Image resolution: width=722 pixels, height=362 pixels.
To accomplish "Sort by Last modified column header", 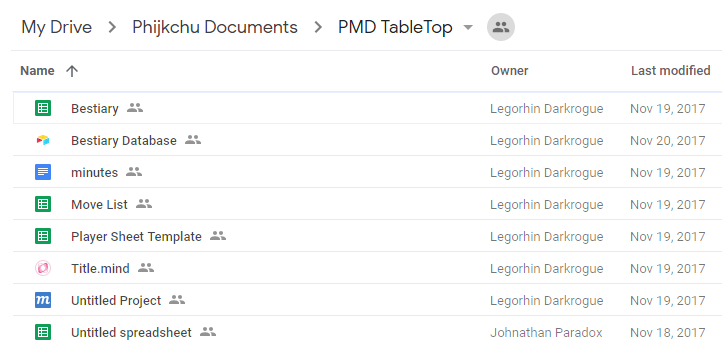I will (670, 70).
